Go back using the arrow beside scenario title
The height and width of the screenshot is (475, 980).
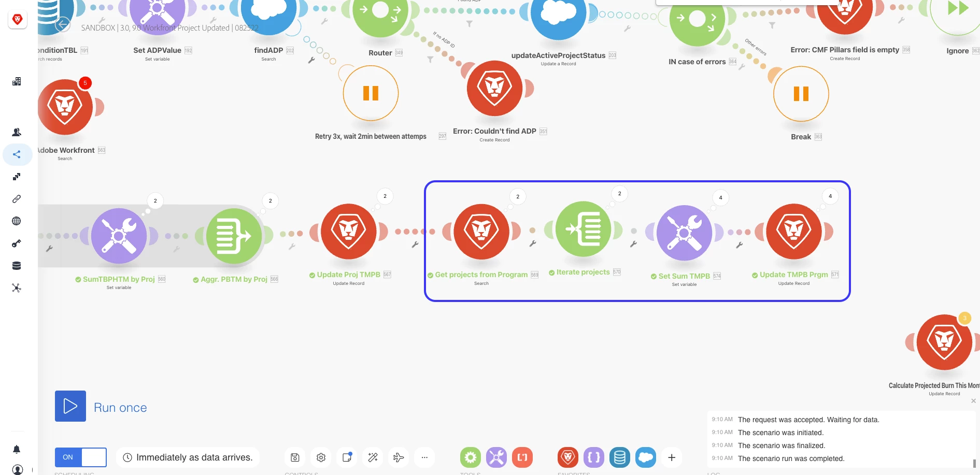coord(63,24)
